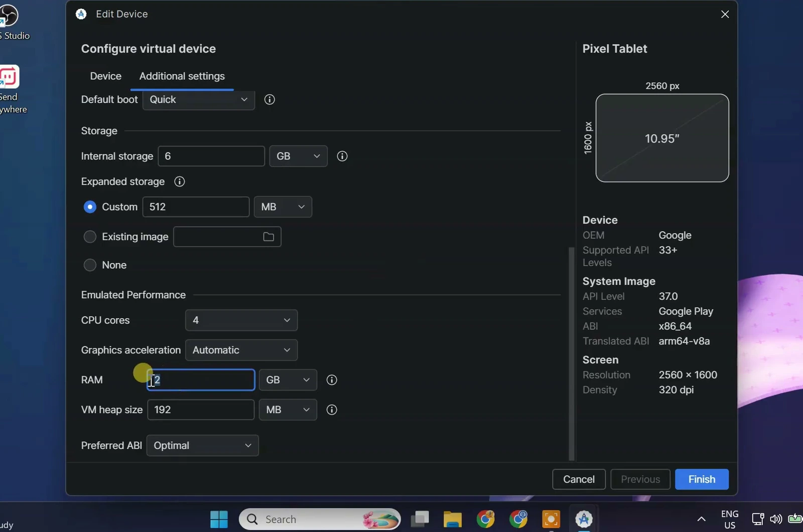Image resolution: width=803 pixels, height=532 pixels.
Task: Click the Internal storage value field
Action: tap(211, 156)
